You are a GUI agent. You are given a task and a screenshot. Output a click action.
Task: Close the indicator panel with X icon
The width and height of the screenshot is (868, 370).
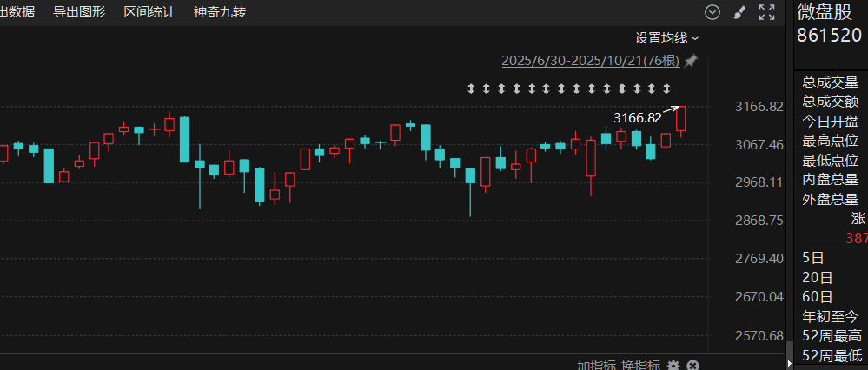[x=693, y=366]
